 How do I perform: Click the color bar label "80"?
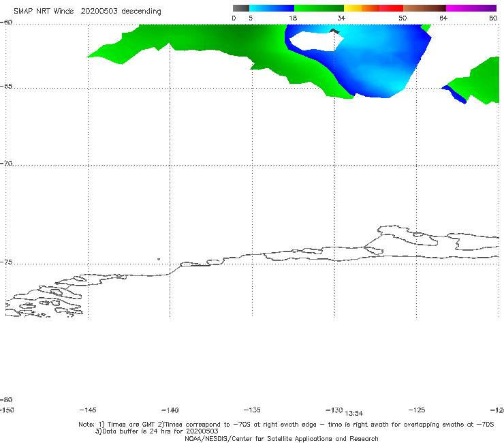point(493,18)
